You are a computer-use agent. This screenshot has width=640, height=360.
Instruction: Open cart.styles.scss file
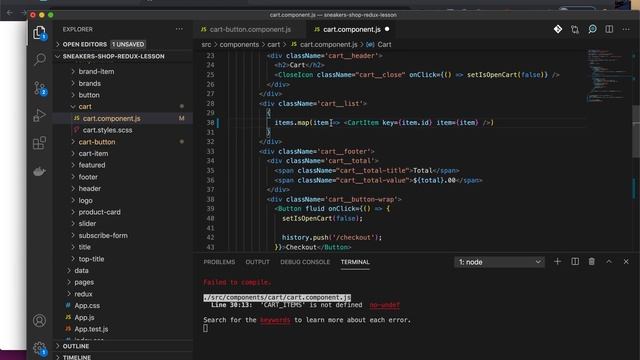point(107,130)
